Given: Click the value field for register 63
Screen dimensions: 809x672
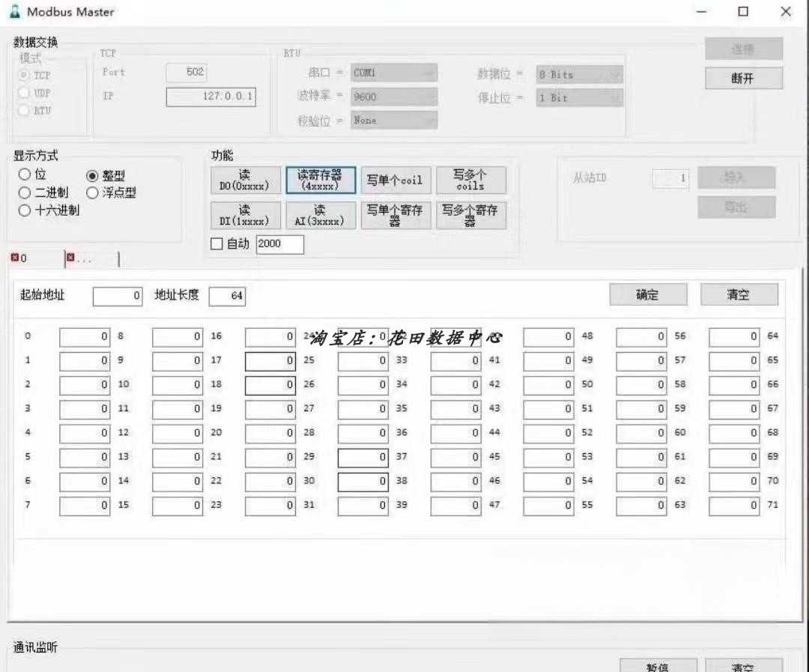Looking at the screenshot, I should tap(735, 506).
